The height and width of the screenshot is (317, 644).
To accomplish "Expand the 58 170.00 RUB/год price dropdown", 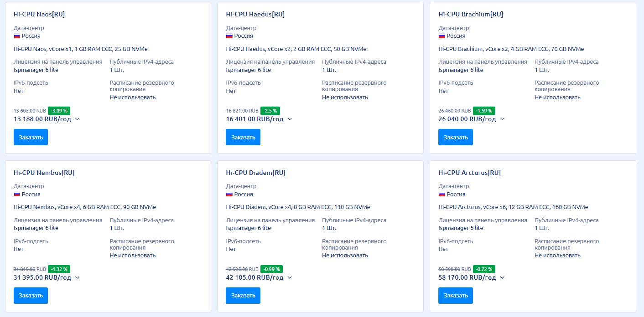I will (x=502, y=278).
